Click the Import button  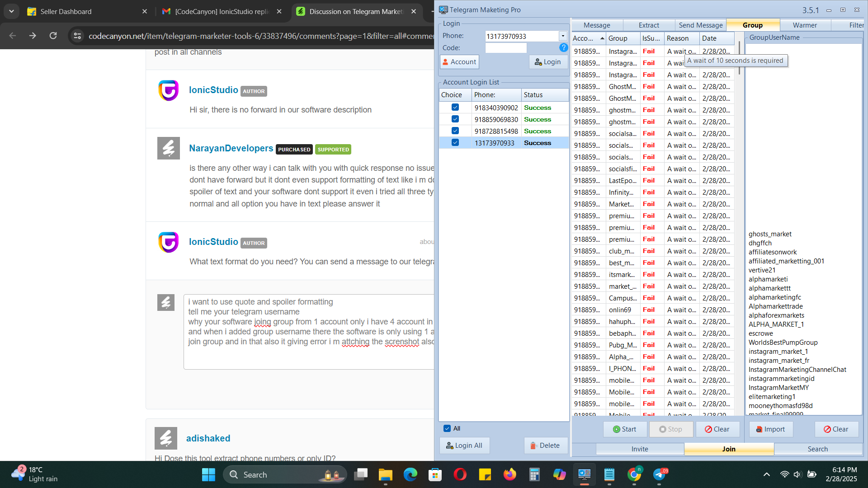click(x=771, y=429)
